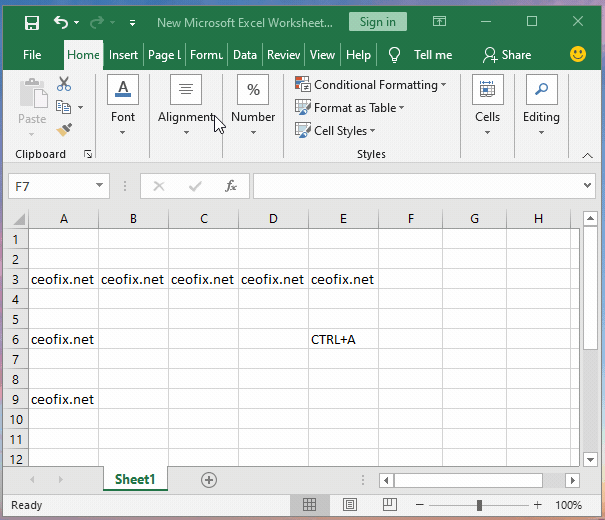Open the File tab
Viewport: 605px width, 520px height.
(x=32, y=55)
